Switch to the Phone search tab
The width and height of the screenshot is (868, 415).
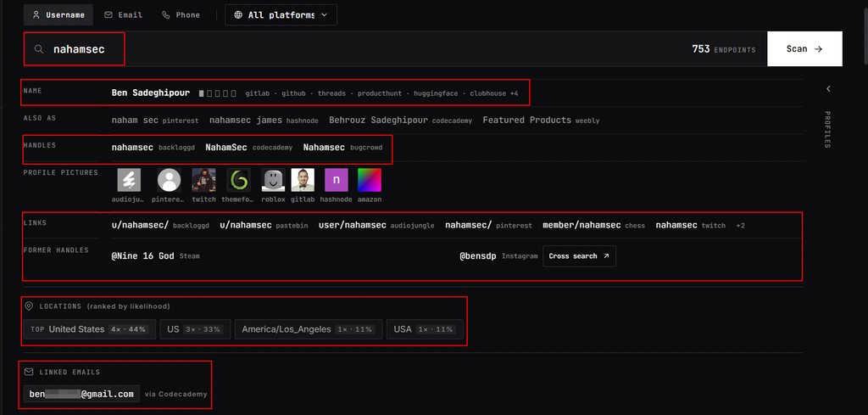click(181, 15)
